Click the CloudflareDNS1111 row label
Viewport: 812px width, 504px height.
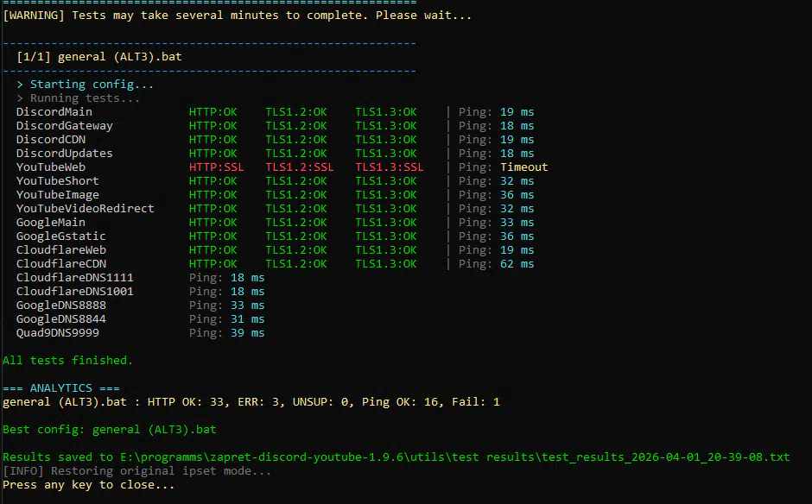click(x=74, y=278)
